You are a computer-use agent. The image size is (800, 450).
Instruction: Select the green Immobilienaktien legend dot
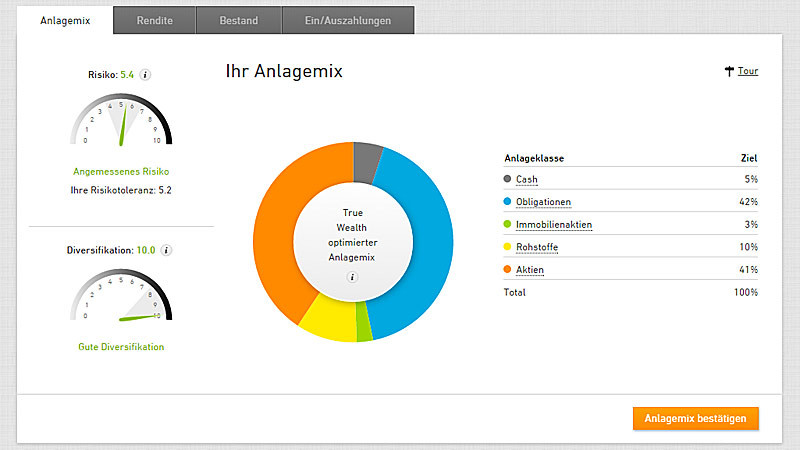(x=507, y=224)
